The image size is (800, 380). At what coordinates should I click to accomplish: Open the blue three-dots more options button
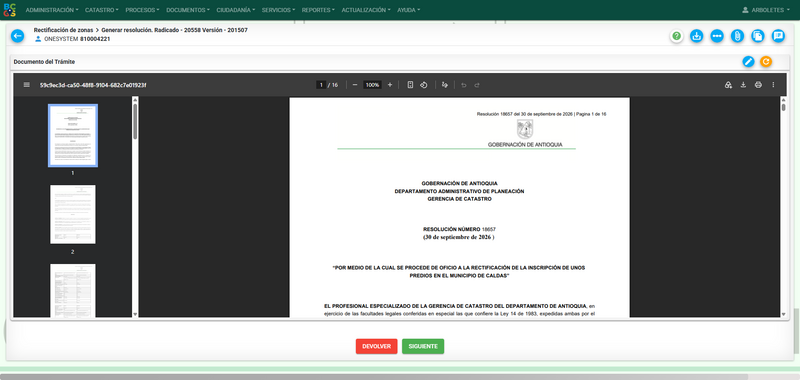tap(717, 36)
